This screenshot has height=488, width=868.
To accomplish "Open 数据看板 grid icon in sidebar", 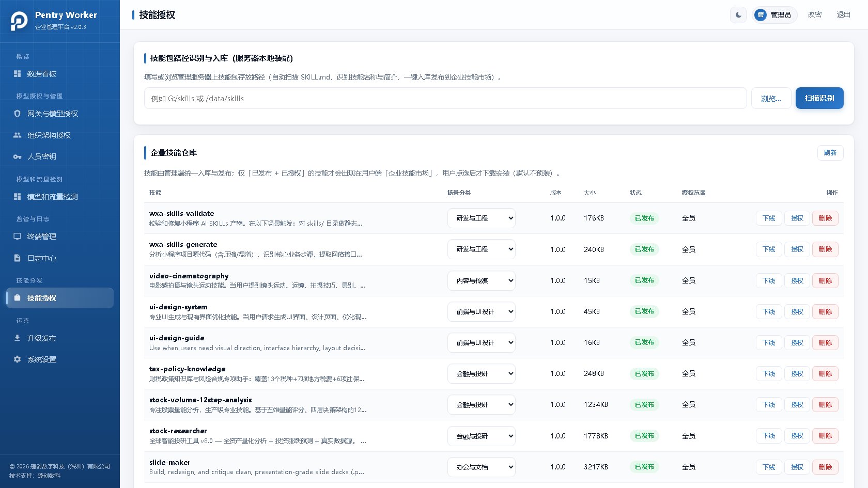I will (x=17, y=74).
